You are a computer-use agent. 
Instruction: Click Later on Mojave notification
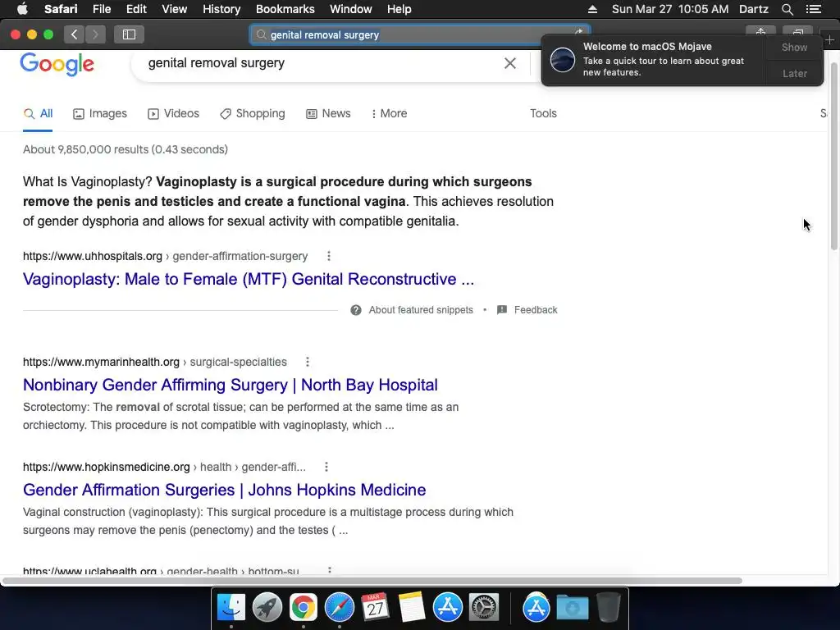click(794, 73)
